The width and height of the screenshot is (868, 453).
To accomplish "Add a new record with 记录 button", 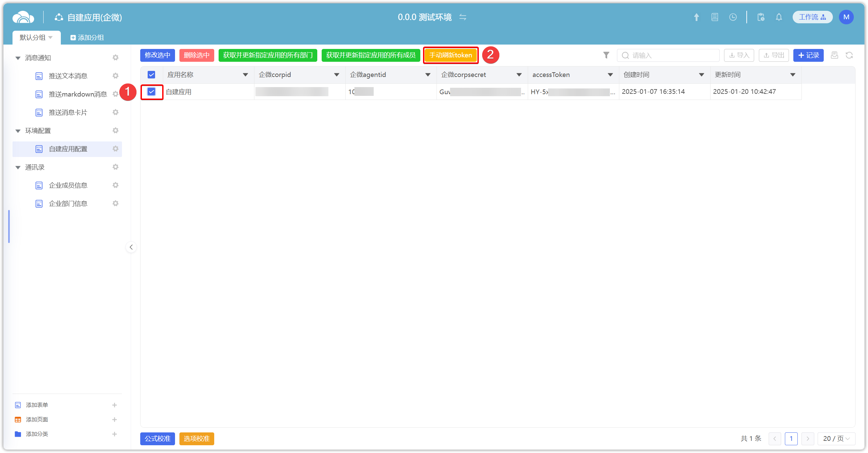I will coord(808,55).
